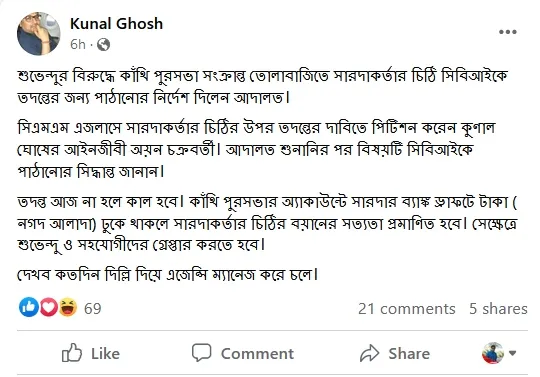
Task: Click the Comment button label
Action: click(257, 354)
